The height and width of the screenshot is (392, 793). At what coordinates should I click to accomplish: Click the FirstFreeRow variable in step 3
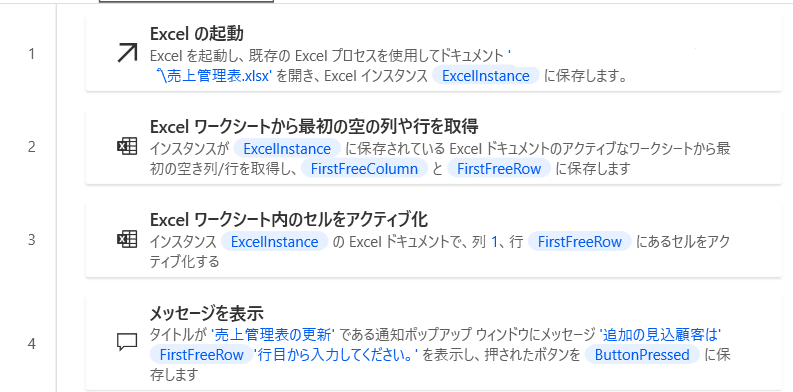coord(580,242)
